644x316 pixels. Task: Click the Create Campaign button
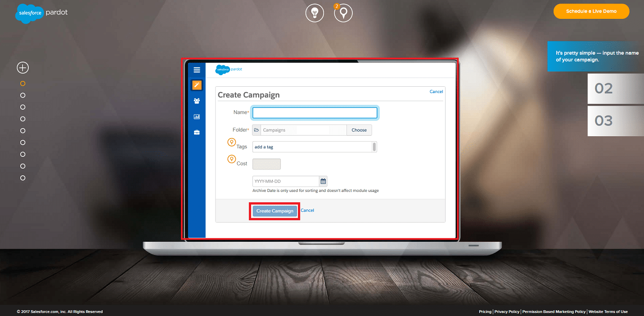[275, 211]
